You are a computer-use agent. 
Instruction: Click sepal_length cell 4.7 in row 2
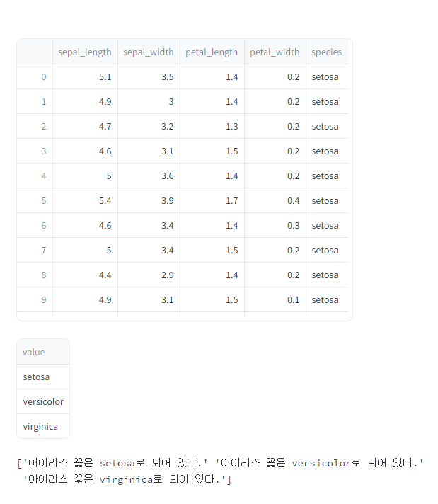click(85, 126)
